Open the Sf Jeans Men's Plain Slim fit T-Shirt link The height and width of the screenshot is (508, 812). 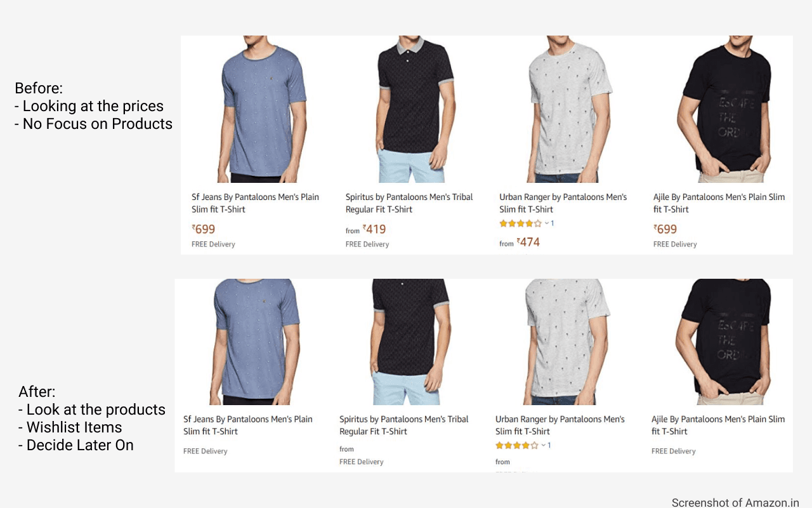[x=255, y=203]
